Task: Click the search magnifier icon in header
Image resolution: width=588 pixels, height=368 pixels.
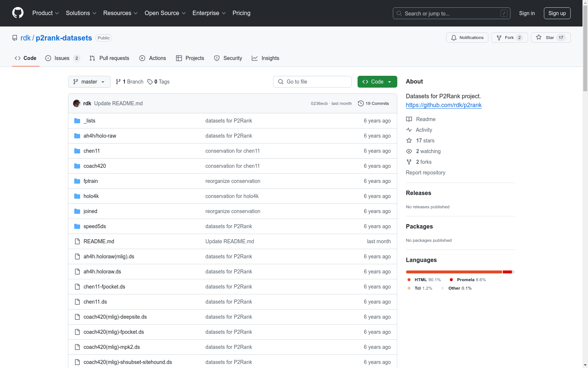Action: [399, 13]
